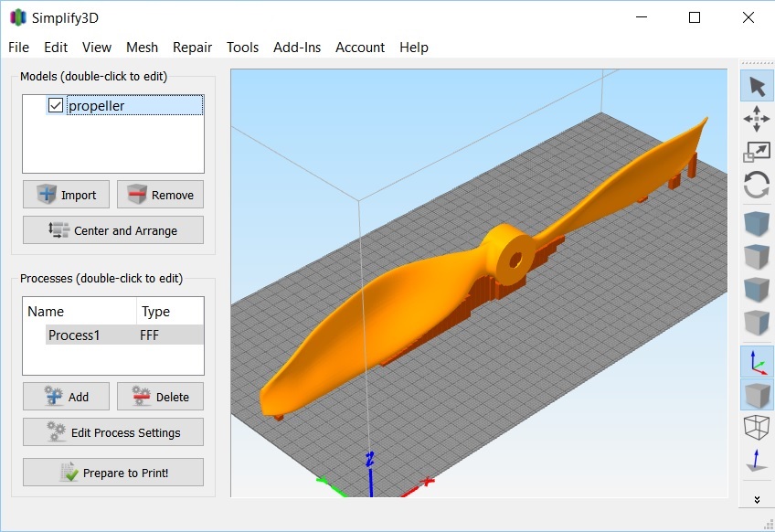Click the Center and Arrange button
The width and height of the screenshot is (775, 532).
[113, 230]
